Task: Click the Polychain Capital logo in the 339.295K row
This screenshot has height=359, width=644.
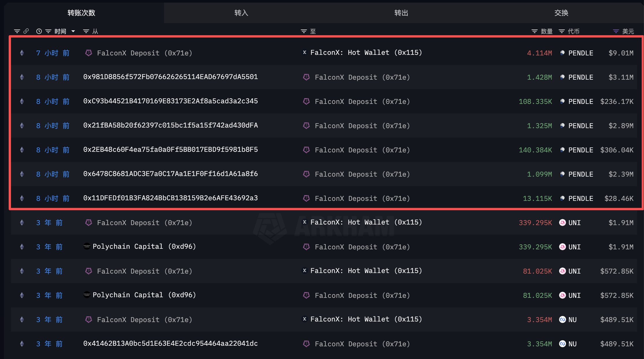Action: click(87, 246)
